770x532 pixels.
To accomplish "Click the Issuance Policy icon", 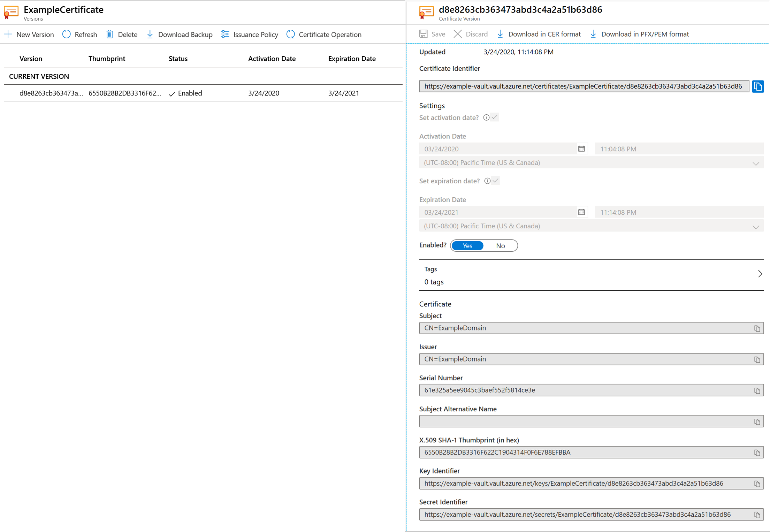I will [x=224, y=34].
